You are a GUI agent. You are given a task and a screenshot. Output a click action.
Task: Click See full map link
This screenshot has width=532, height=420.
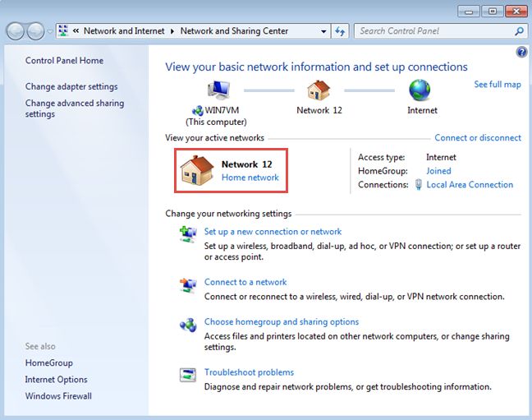point(498,85)
